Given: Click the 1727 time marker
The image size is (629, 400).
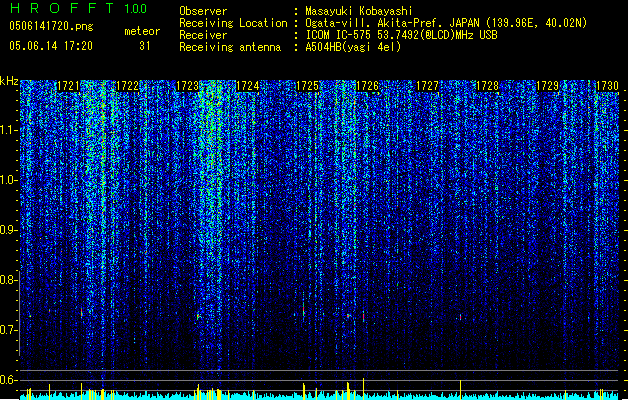Looking at the screenshot, I should [x=427, y=86].
